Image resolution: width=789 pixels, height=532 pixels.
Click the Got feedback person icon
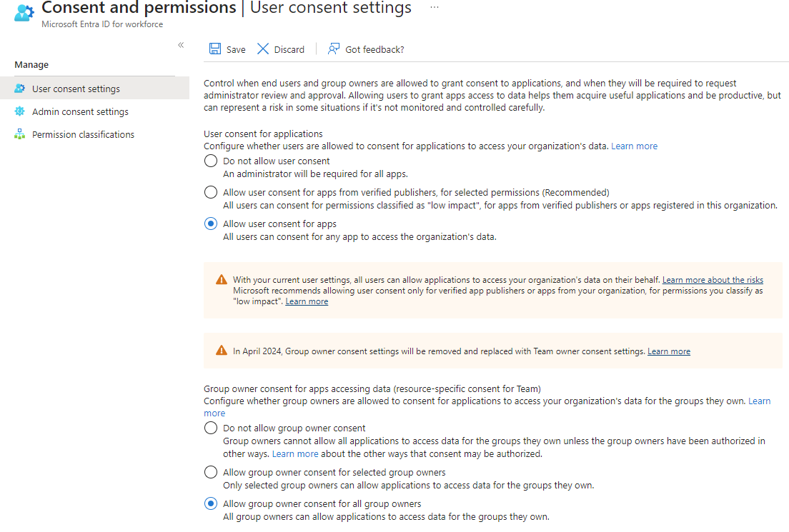click(x=334, y=49)
